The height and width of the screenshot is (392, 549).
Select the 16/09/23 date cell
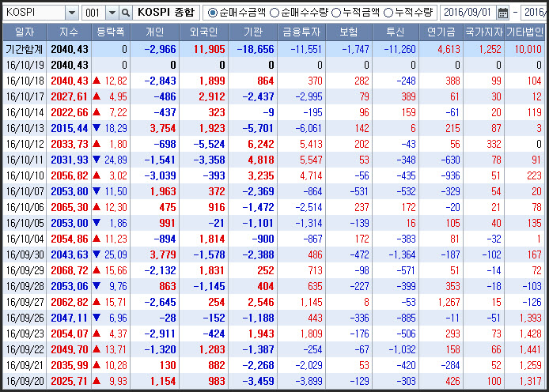[x=25, y=334]
